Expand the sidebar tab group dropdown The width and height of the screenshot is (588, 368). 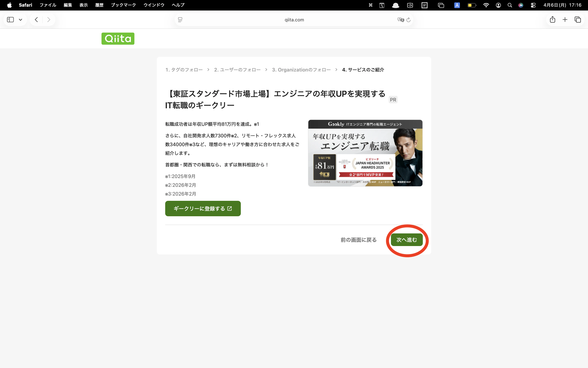point(20,20)
